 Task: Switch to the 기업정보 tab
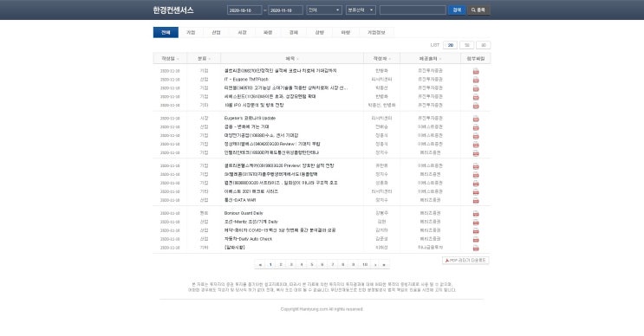pos(376,32)
